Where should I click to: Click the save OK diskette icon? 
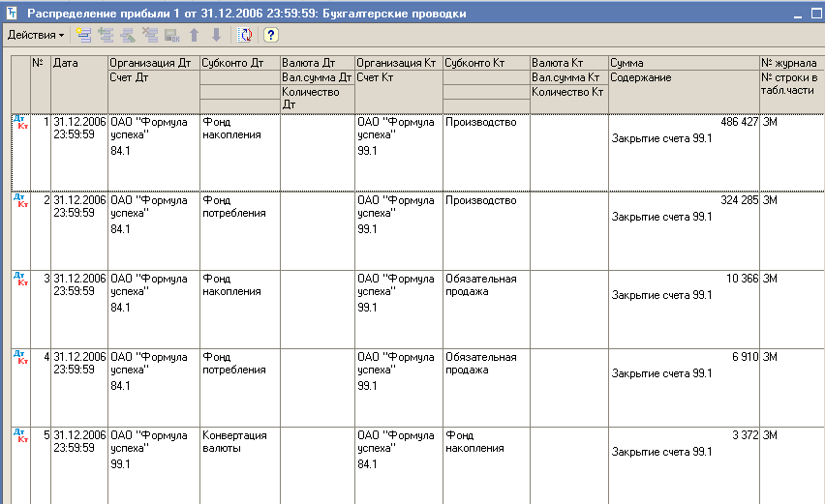click(171, 35)
